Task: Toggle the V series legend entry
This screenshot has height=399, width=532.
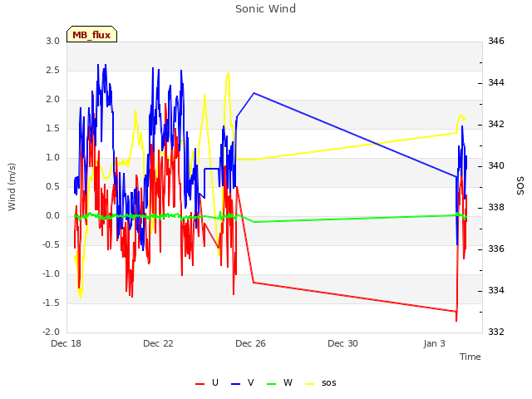Action: [242, 383]
